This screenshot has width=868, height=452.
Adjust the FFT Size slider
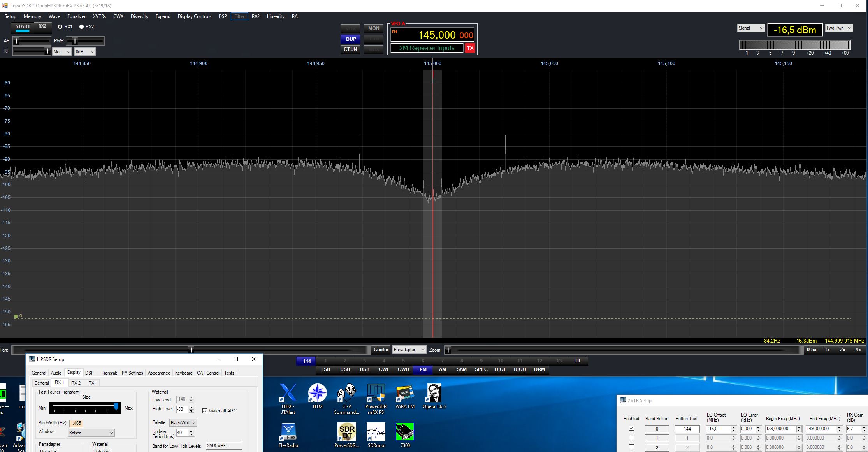tap(116, 406)
